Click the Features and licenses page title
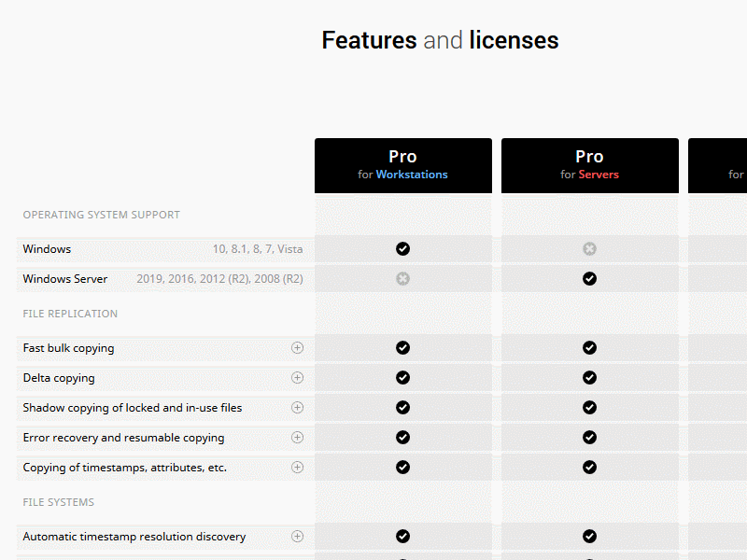 click(x=439, y=40)
